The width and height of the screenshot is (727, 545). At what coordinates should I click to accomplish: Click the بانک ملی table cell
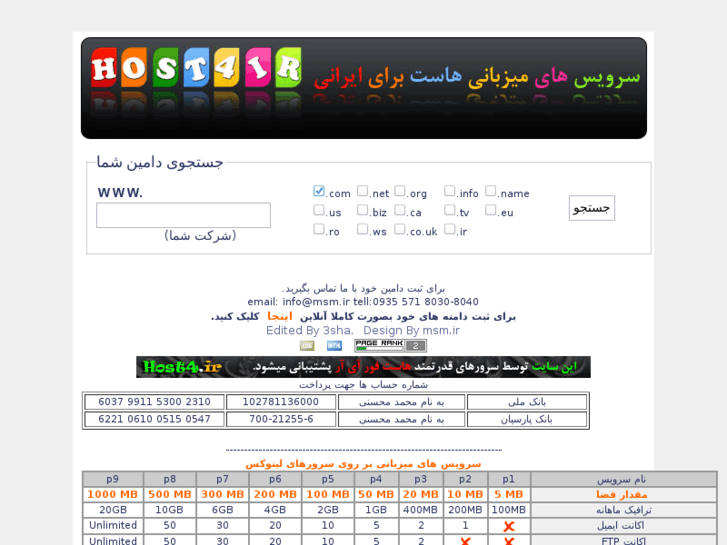527,402
